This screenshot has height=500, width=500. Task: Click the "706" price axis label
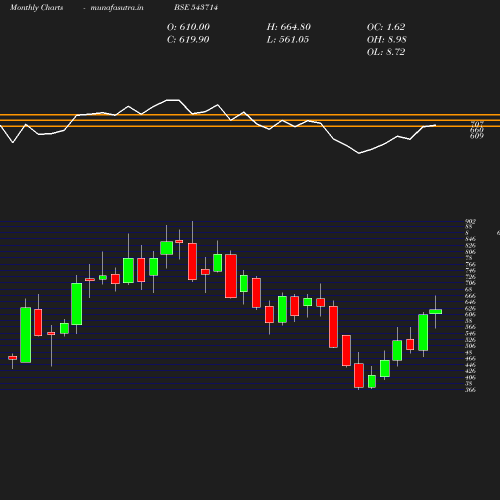[x=470, y=283]
